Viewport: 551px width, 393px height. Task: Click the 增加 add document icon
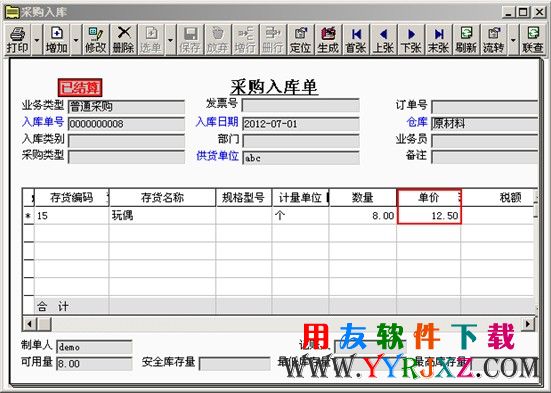(57, 40)
